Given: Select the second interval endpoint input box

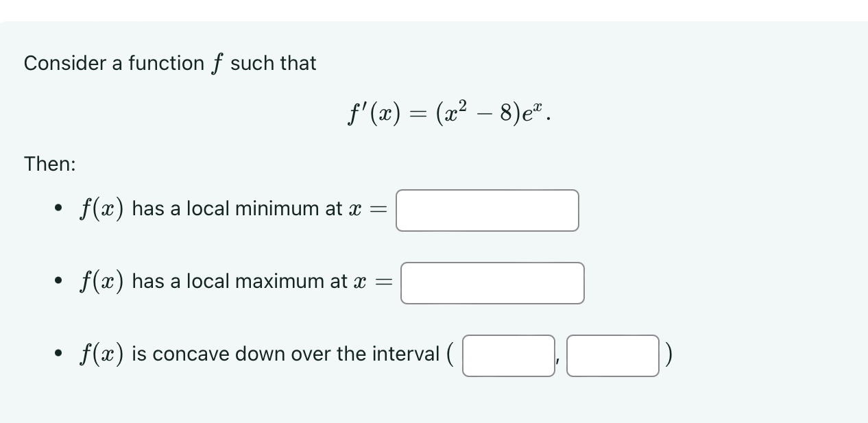Looking at the screenshot, I should [612, 355].
